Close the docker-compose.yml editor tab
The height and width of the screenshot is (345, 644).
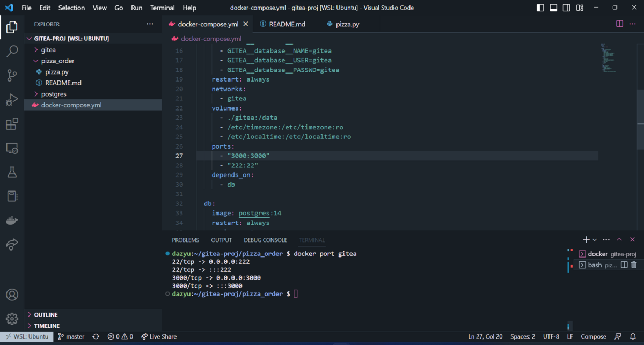click(x=246, y=24)
